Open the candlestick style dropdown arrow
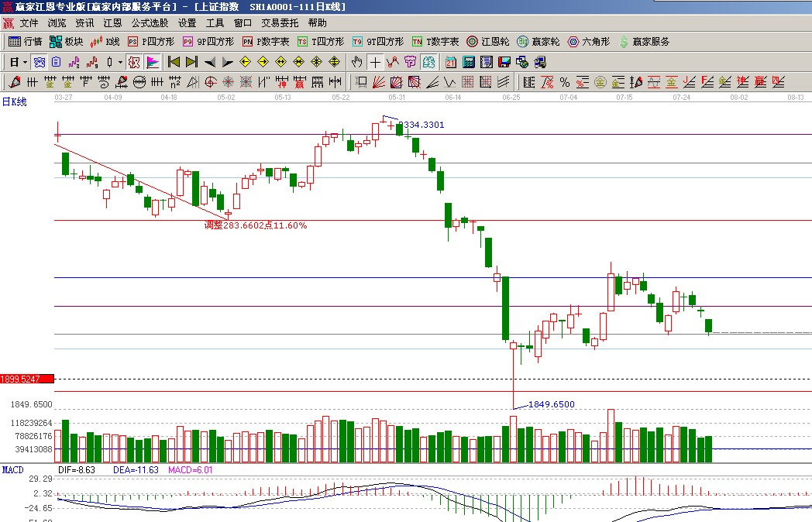The image size is (812, 522). [119, 62]
